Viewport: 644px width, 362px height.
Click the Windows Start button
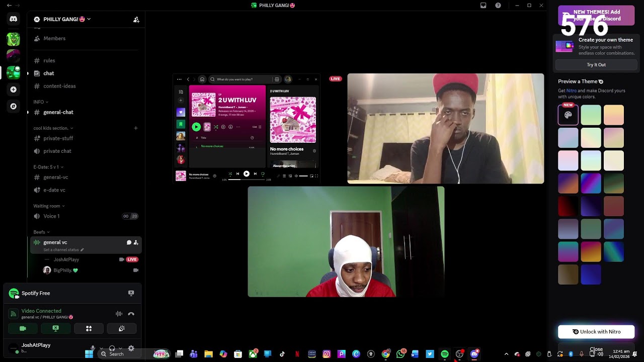pyautogui.click(x=89, y=354)
